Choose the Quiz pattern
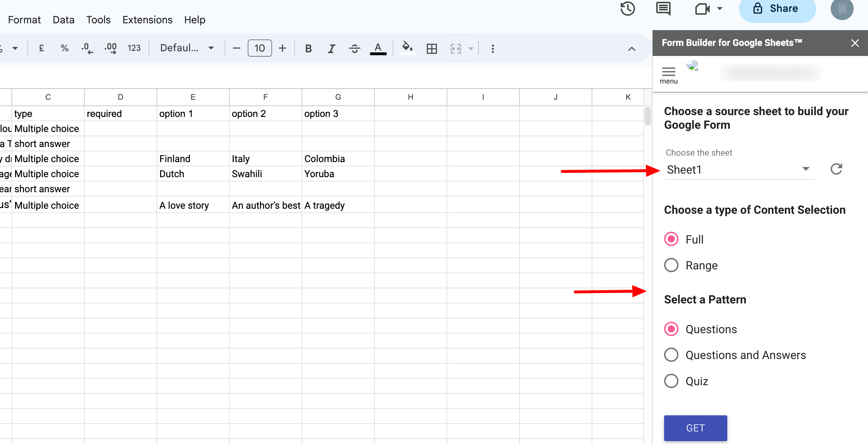 (x=671, y=381)
